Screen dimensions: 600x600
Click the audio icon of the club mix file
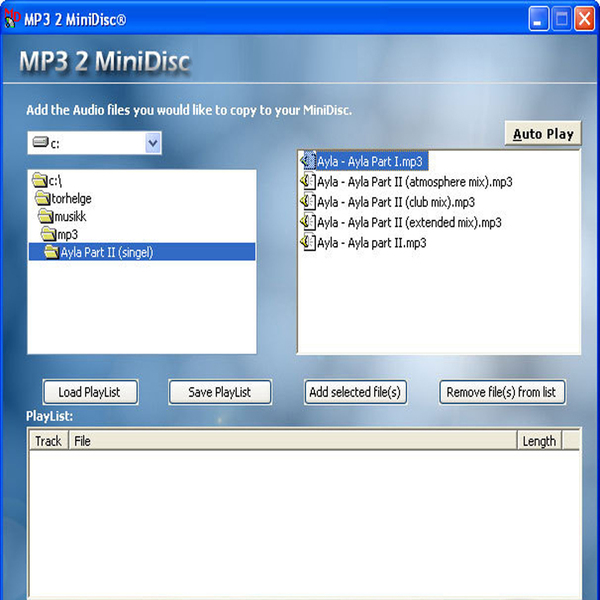point(308,201)
